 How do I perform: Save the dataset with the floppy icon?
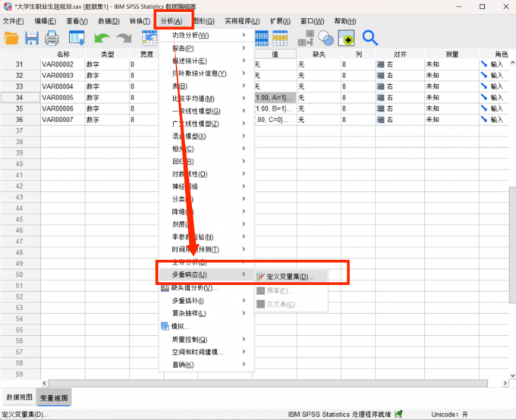pyautogui.click(x=32, y=38)
